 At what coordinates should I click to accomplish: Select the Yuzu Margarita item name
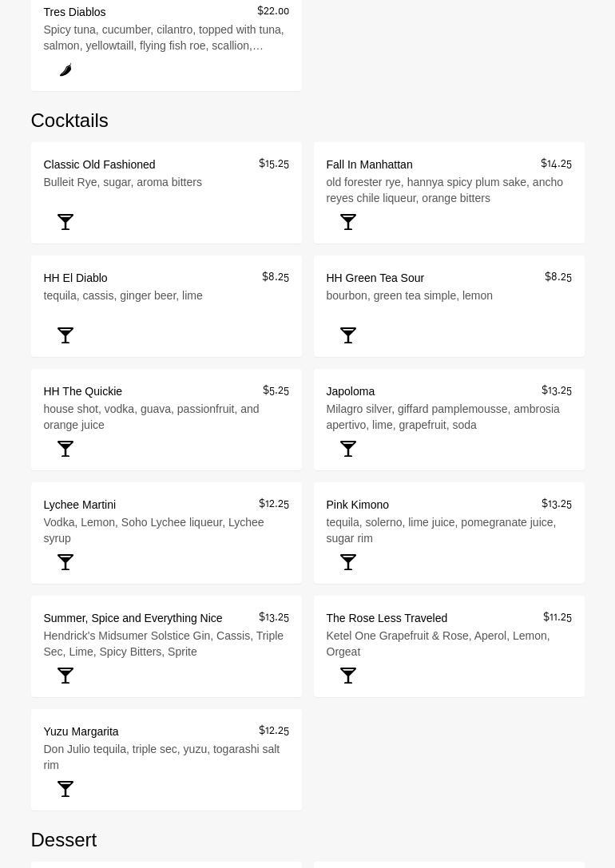point(81,731)
